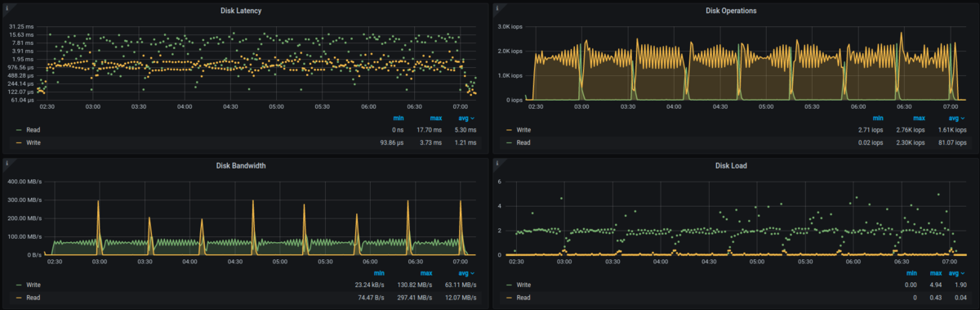
Task: Pick color for Read in Disk Bandwidth legend
Action: click(18, 298)
